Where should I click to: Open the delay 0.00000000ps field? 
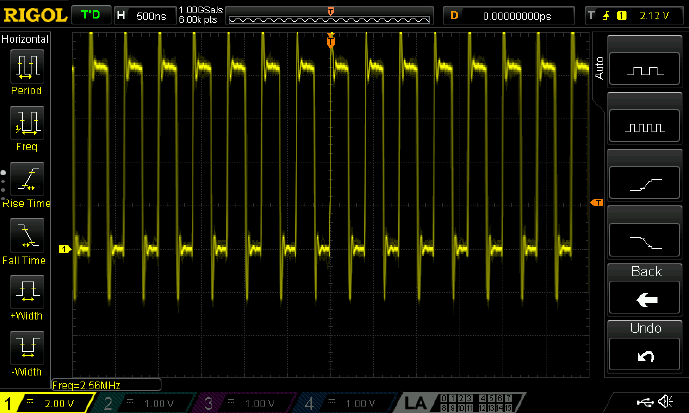point(509,16)
